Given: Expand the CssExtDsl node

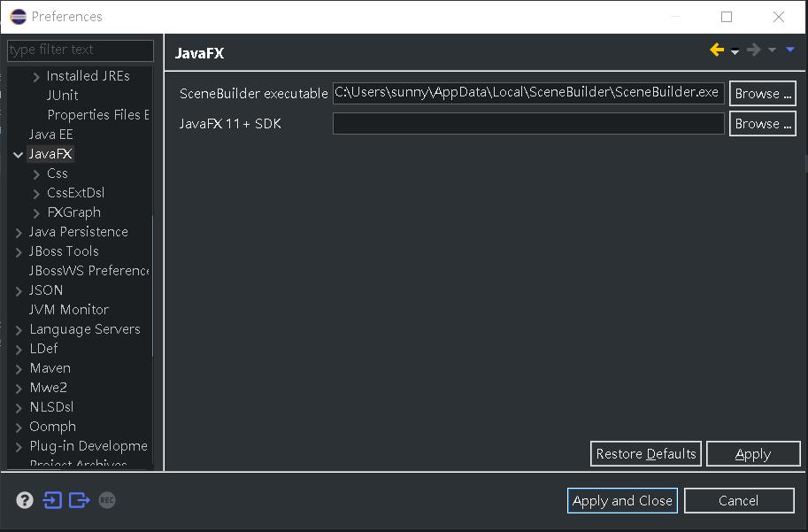Looking at the screenshot, I should coord(36,195).
